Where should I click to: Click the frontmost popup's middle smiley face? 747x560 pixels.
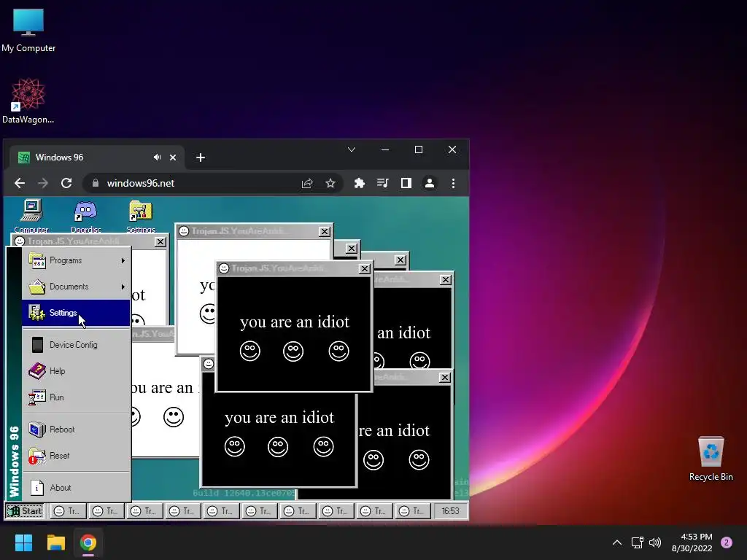tap(293, 351)
